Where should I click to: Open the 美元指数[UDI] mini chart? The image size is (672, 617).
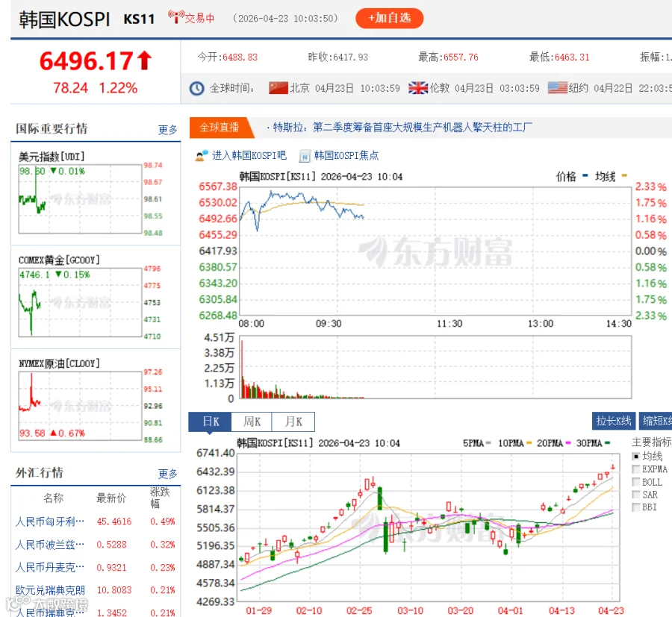pyautogui.click(x=80, y=199)
